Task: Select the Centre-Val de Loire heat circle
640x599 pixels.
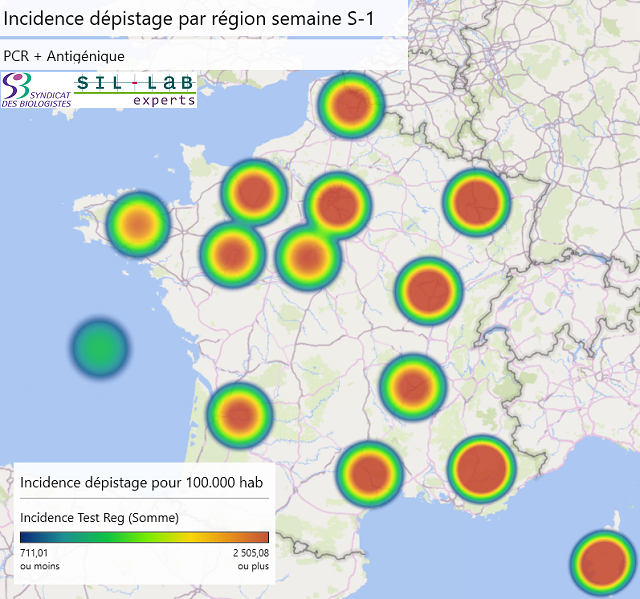Action: 308,257
